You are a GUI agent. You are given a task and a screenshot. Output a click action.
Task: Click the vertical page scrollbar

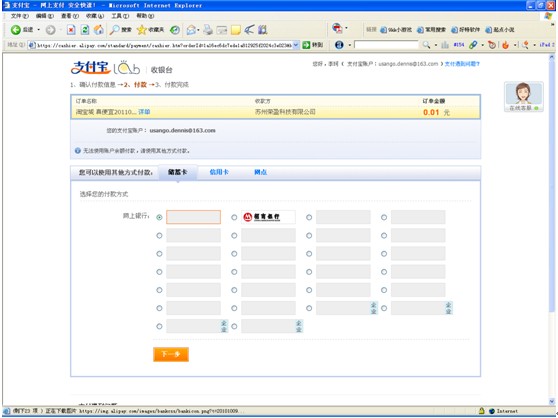552,229
